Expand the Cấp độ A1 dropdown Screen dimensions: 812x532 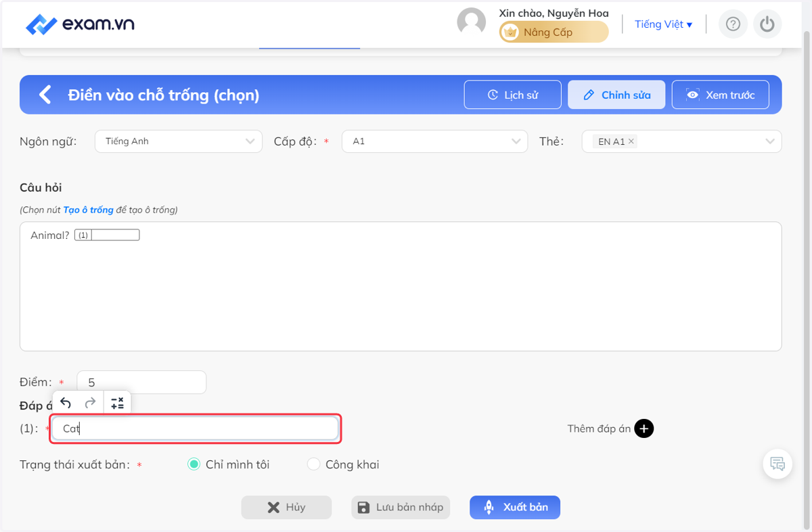click(x=434, y=141)
